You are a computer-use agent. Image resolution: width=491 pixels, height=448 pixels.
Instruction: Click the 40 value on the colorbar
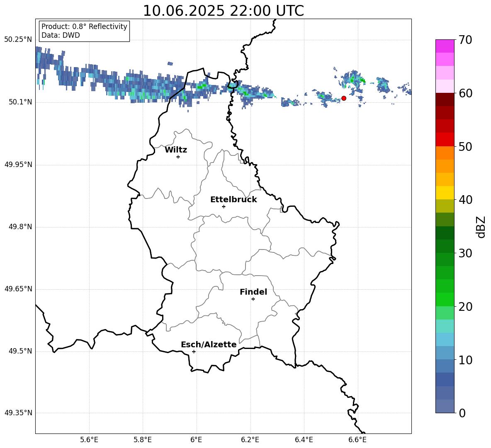[x=465, y=200]
